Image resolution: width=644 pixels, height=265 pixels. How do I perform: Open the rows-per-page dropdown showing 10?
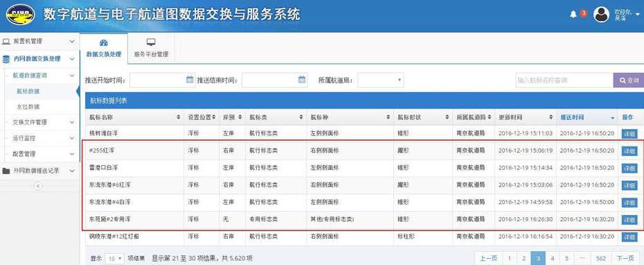coord(114,259)
